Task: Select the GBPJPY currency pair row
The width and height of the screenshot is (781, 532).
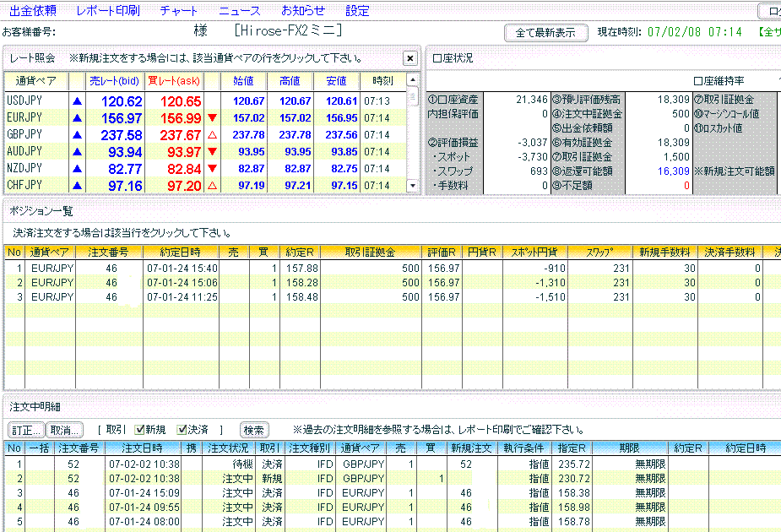Action: tap(205, 135)
